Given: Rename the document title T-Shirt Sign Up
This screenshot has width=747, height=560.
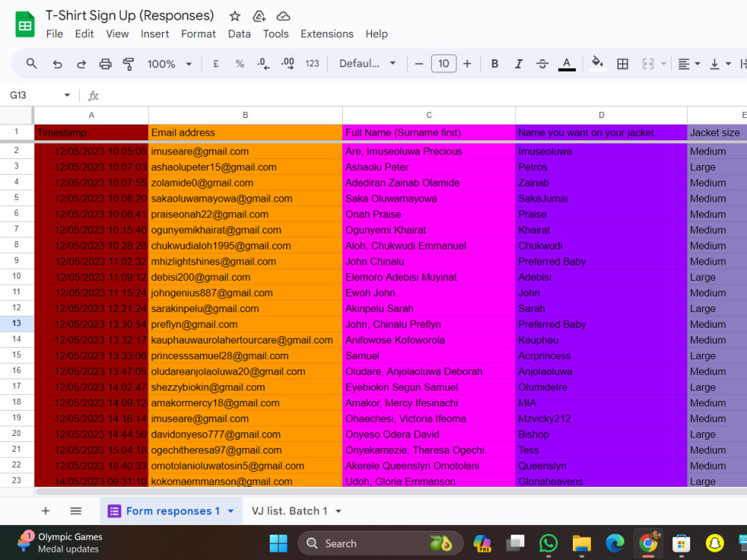Looking at the screenshot, I should click(x=129, y=16).
